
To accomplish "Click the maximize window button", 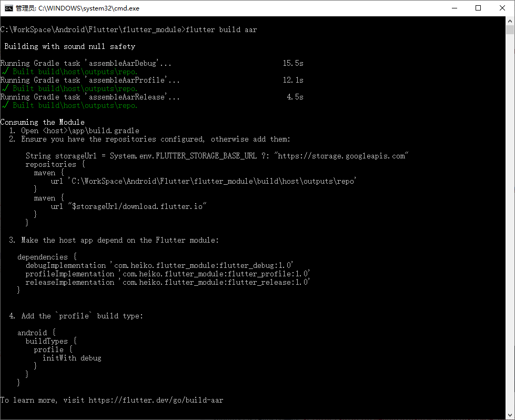I will tap(478, 8).
